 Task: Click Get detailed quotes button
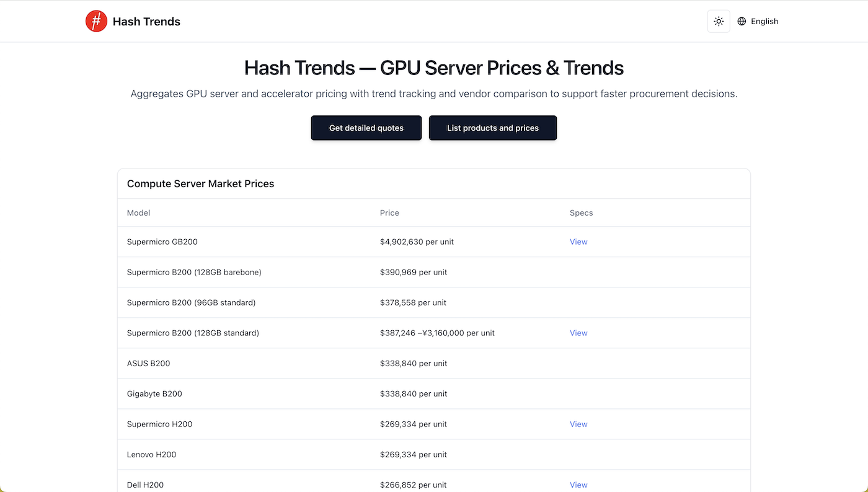(366, 128)
